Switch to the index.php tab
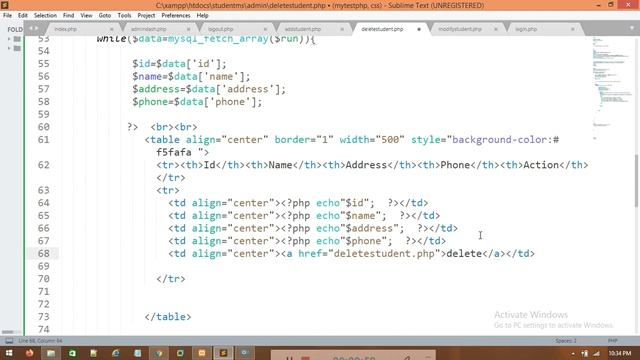 65,29
